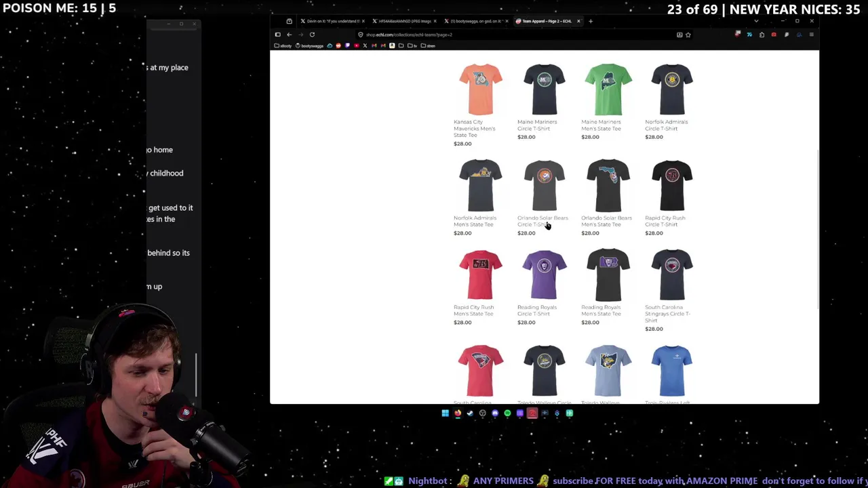Open the black Reading Royals State Tee image
868x488 pixels.
(x=608, y=274)
